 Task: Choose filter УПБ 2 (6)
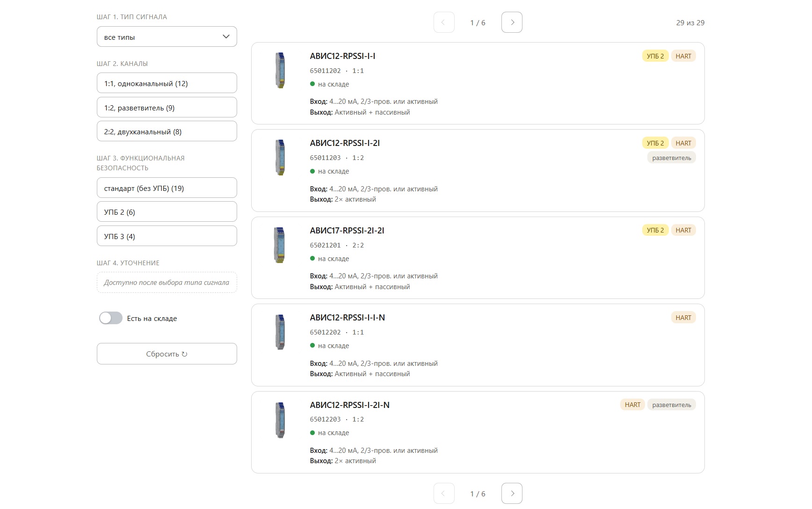(x=167, y=212)
